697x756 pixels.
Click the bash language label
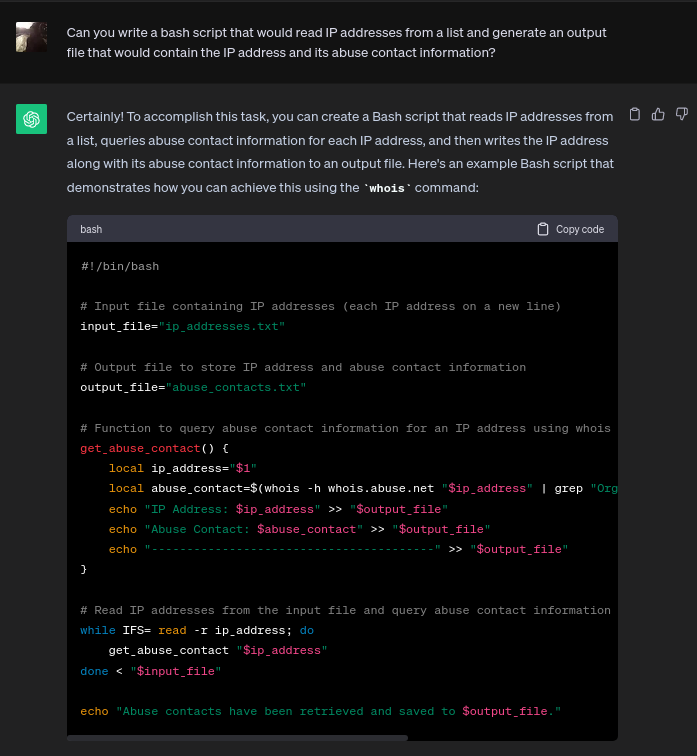tap(91, 229)
